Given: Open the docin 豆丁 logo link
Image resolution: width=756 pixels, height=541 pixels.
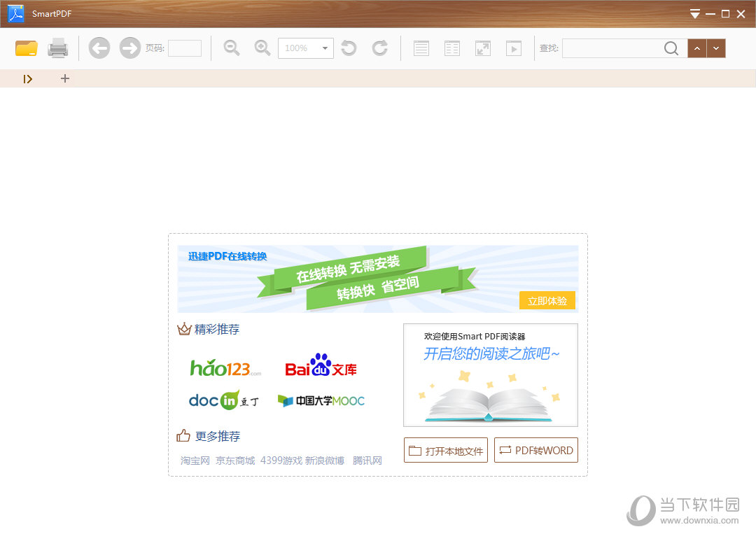Looking at the screenshot, I should click(x=224, y=400).
